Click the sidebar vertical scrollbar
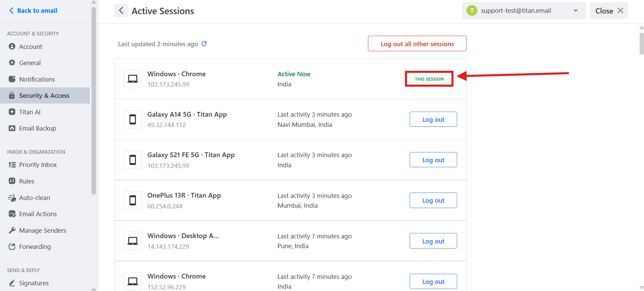The image size is (644, 291). (x=94, y=101)
